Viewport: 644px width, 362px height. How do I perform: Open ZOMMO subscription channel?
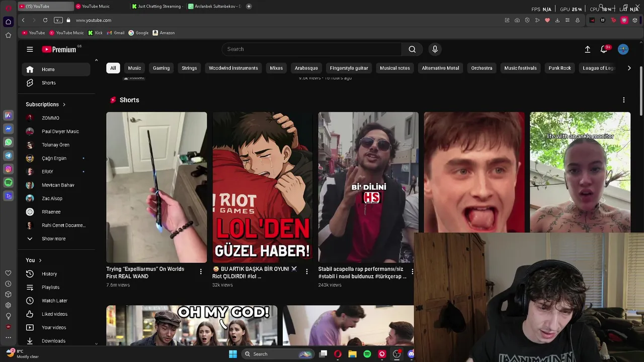[56, 118]
